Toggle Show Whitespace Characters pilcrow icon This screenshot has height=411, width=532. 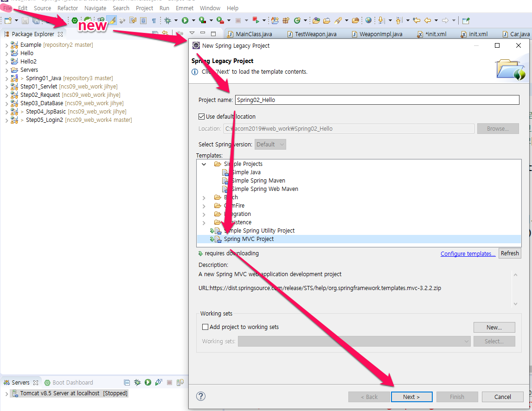click(154, 21)
